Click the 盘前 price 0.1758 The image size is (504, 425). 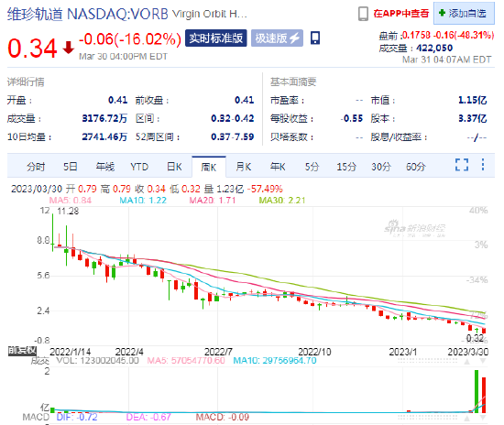416,35
